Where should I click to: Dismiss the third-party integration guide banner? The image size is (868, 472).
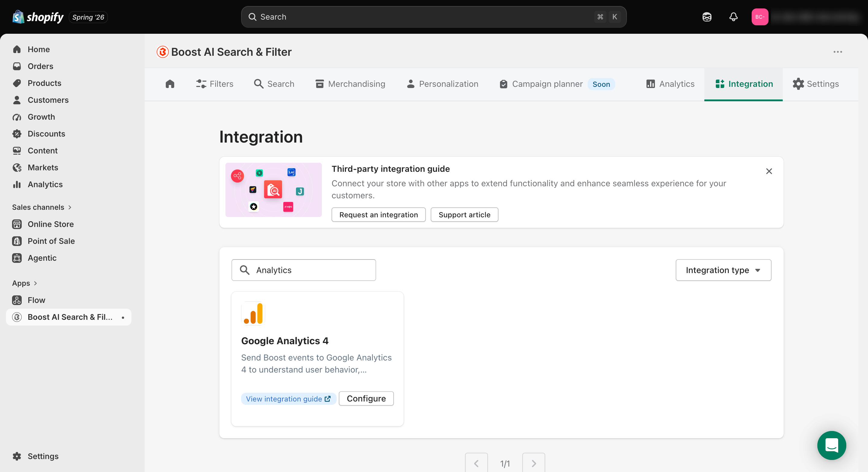click(x=769, y=171)
